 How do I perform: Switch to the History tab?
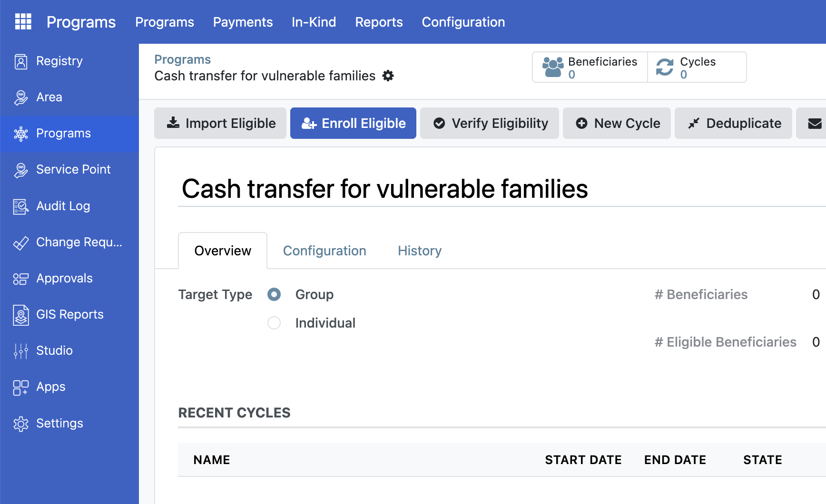[x=420, y=251]
